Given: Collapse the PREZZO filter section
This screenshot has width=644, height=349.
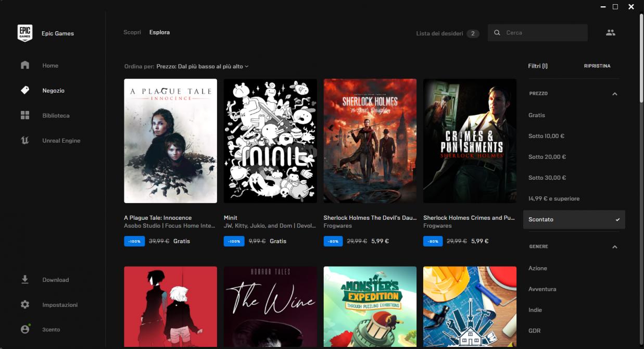Looking at the screenshot, I should [x=614, y=94].
